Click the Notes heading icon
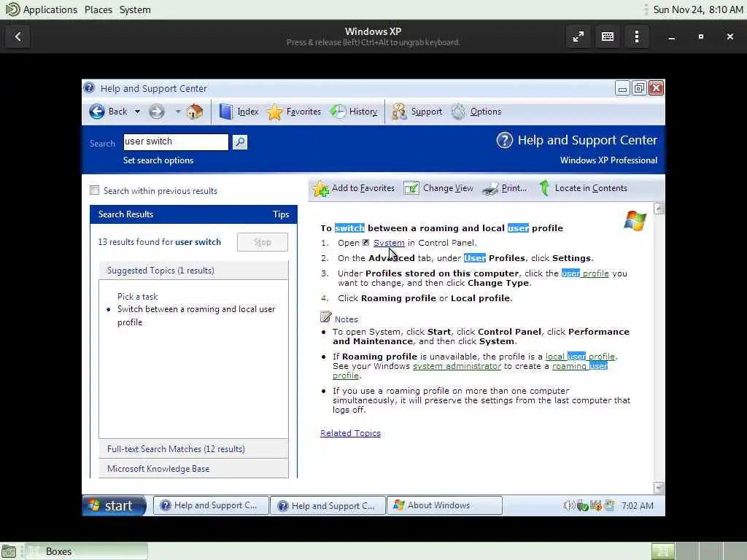 click(326, 317)
